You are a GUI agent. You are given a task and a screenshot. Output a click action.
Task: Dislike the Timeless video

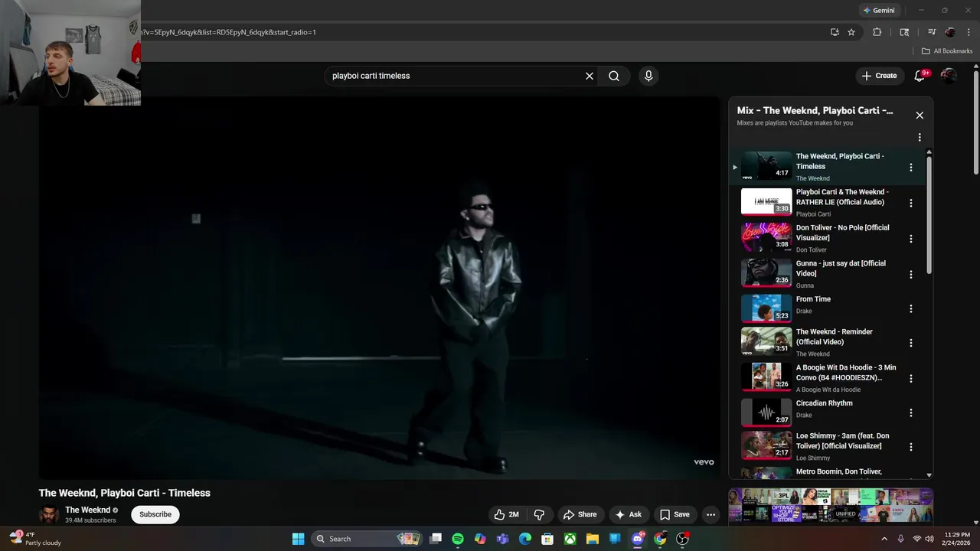(539, 515)
